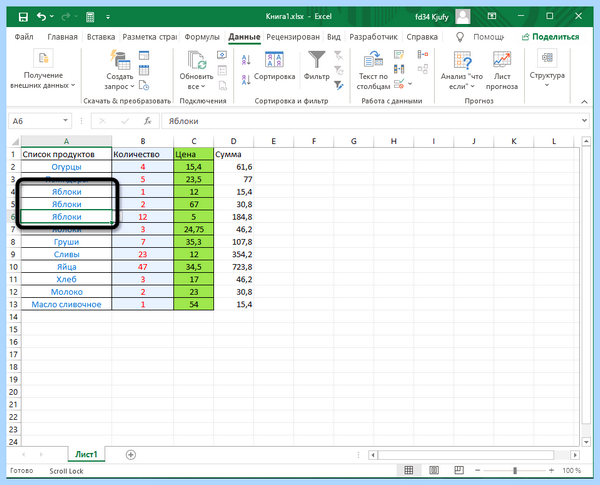The image size is (600, 485).
Task: Click the Show Queries icon
Action: pos(144,56)
